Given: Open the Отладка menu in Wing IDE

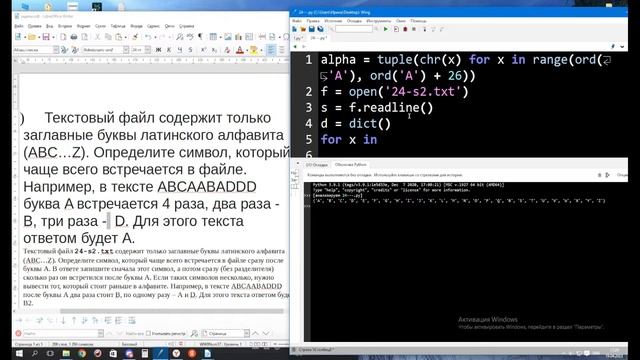Looking at the screenshot, I should click(x=354, y=21).
